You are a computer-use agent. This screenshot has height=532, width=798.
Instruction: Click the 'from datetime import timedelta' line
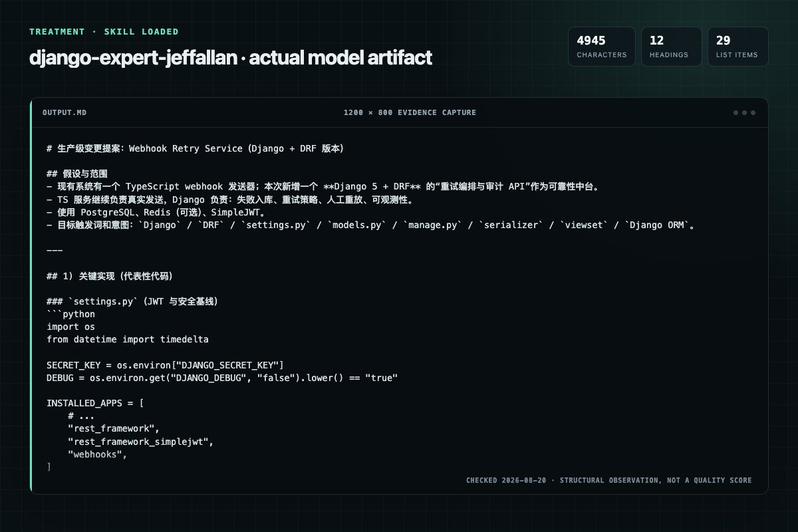[128, 339]
